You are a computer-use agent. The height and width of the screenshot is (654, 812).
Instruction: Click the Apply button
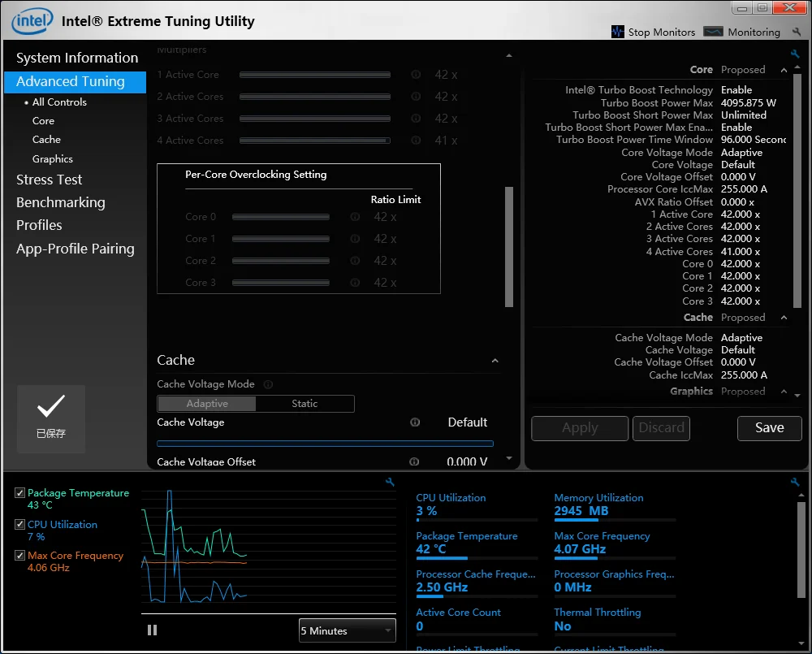(x=580, y=428)
